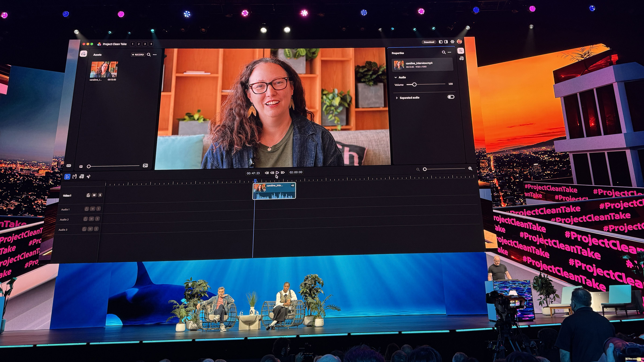Image resolution: width=644 pixels, height=362 pixels.
Task: Select the arrow selection tool above the timeline
Action: (68, 177)
